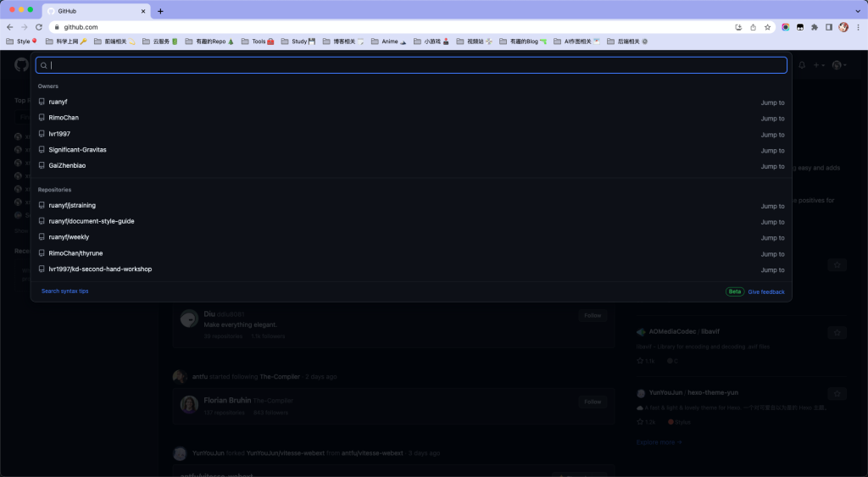Open the user avatar dropdown menu
The image size is (868, 477).
(x=838, y=65)
